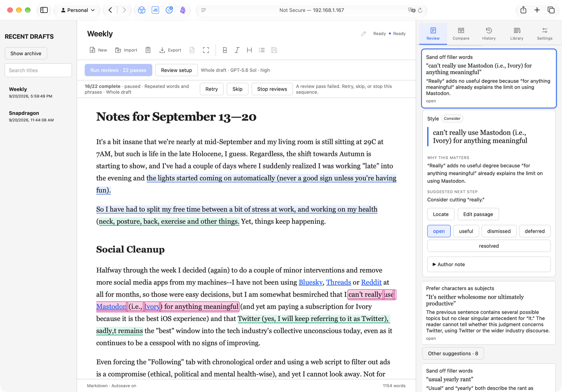Click the clock-shaped extension icon
562x392 pixels.
(169, 10)
